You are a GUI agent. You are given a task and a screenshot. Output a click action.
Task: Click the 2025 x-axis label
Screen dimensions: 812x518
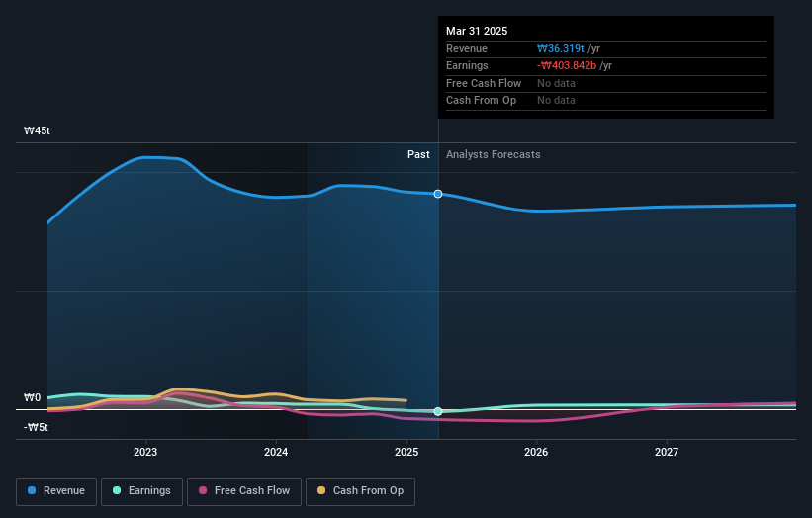click(x=406, y=452)
